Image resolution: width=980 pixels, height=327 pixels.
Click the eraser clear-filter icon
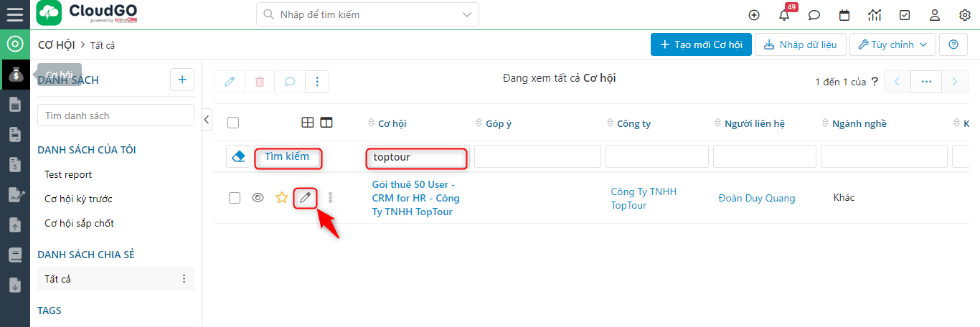point(238,157)
